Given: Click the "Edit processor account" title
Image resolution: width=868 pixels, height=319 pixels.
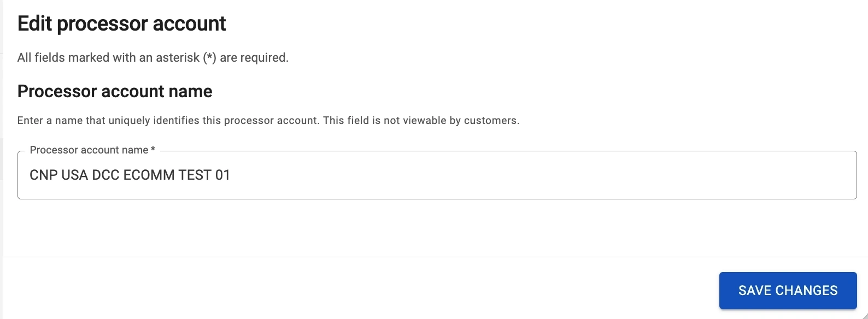Looking at the screenshot, I should point(121,24).
